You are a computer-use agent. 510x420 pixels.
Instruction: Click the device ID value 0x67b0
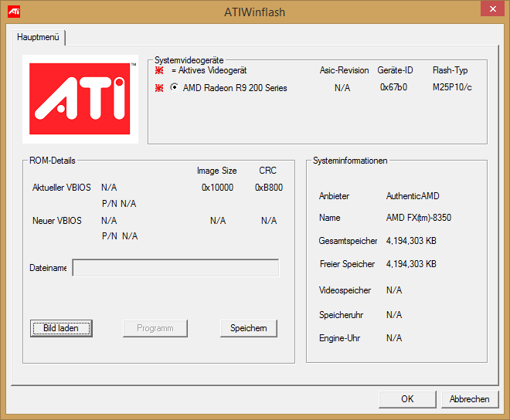(393, 87)
